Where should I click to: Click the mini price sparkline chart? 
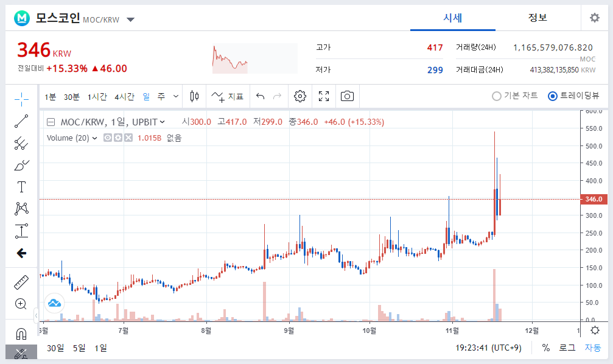click(255, 58)
